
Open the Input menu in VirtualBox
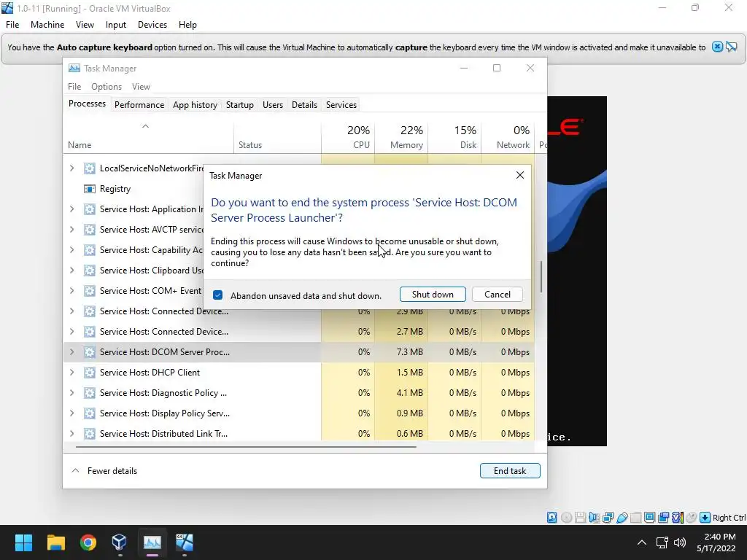coord(116,25)
